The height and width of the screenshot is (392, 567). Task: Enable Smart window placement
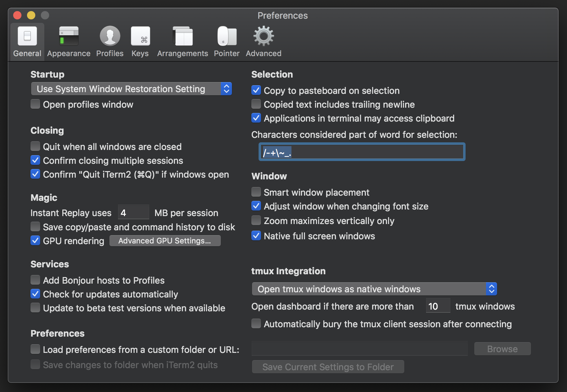pos(256,192)
